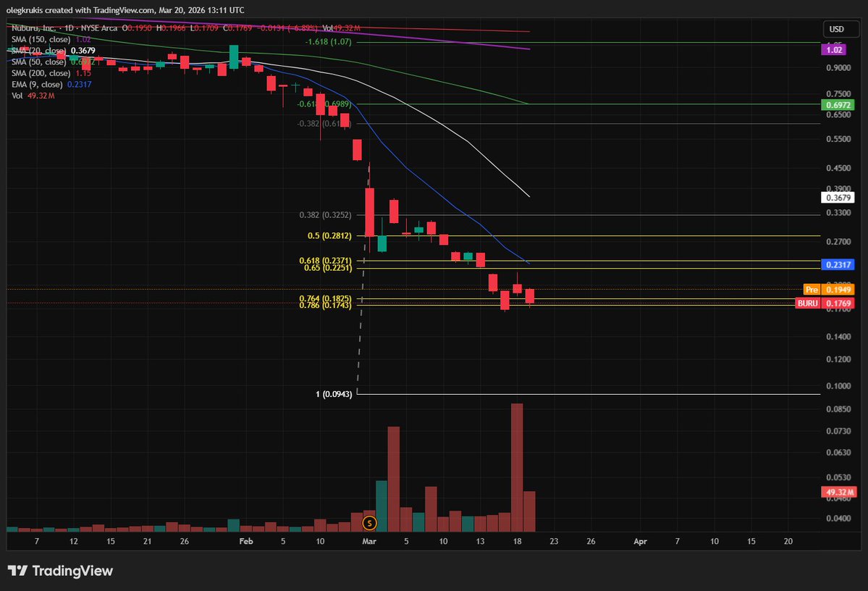Click the purple 1.02 price label
This screenshot has height=591, width=868.
pos(834,50)
